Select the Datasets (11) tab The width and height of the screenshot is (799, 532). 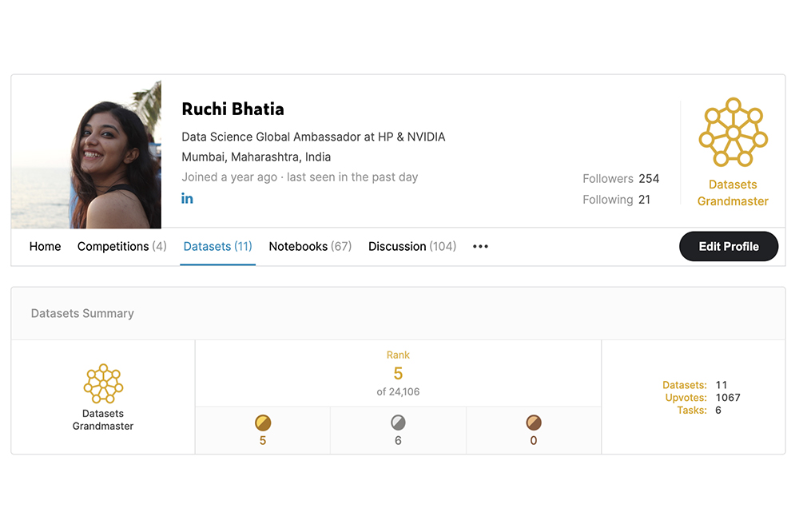point(217,247)
